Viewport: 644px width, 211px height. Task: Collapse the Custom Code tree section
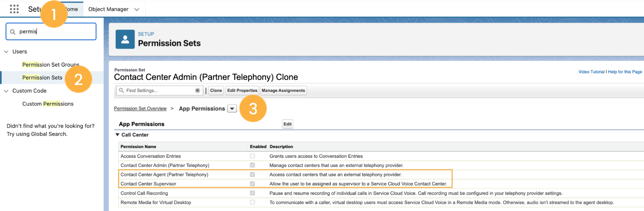pyautogui.click(x=6, y=91)
